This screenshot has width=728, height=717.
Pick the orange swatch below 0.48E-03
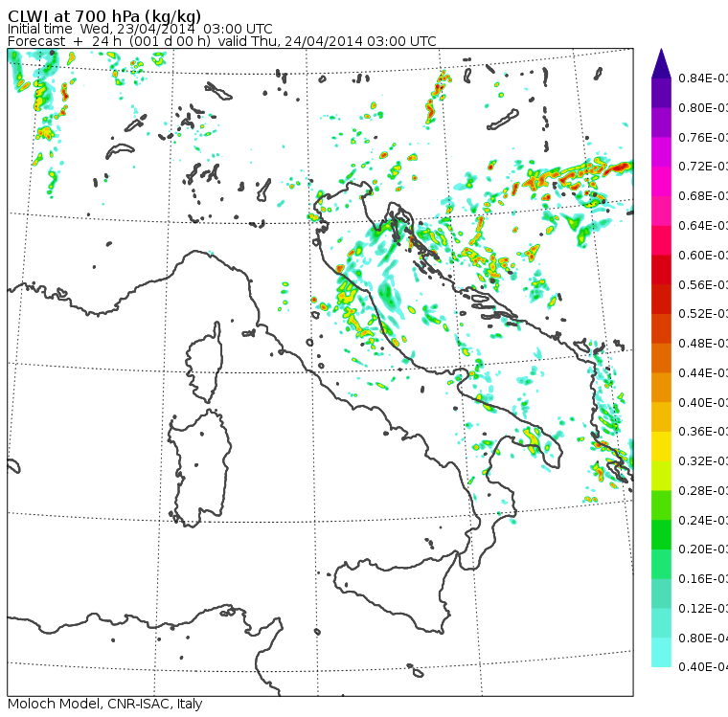pyautogui.click(x=661, y=358)
